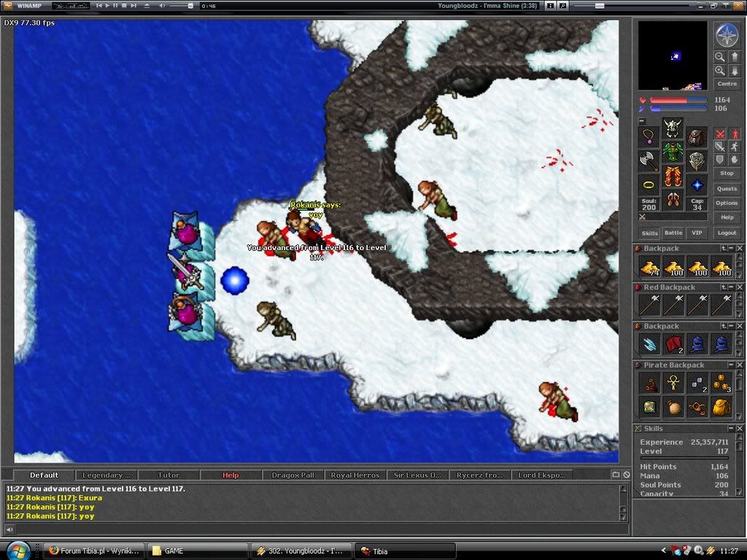Go up one level in Red Backpack
The image size is (747, 560).
pyautogui.click(x=724, y=287)
